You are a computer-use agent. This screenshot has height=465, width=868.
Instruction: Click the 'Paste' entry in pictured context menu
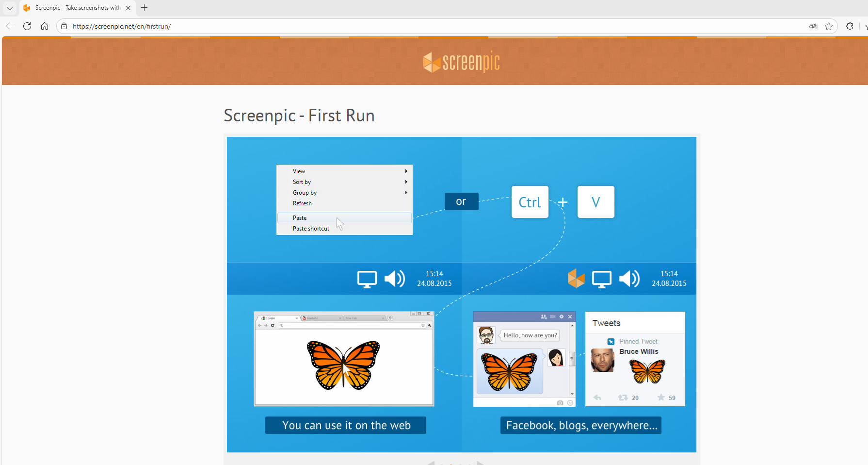pyautogui.click(x=344, y=218)
